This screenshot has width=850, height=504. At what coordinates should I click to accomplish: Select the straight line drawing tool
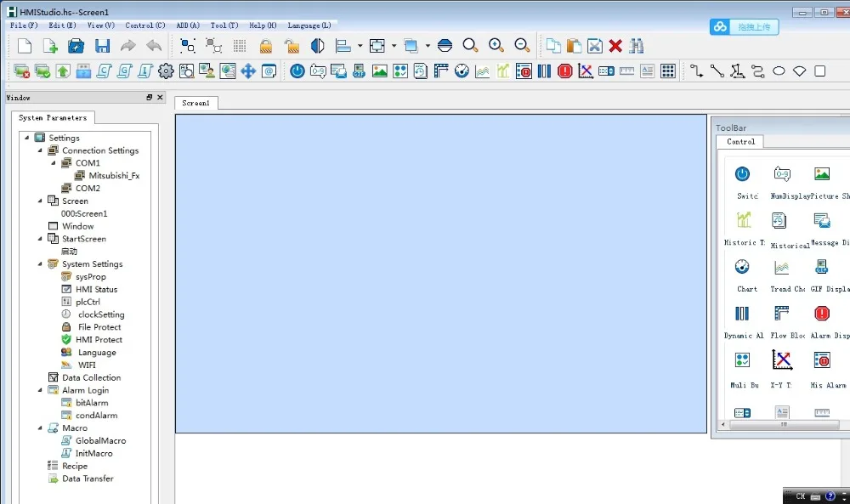717,71
